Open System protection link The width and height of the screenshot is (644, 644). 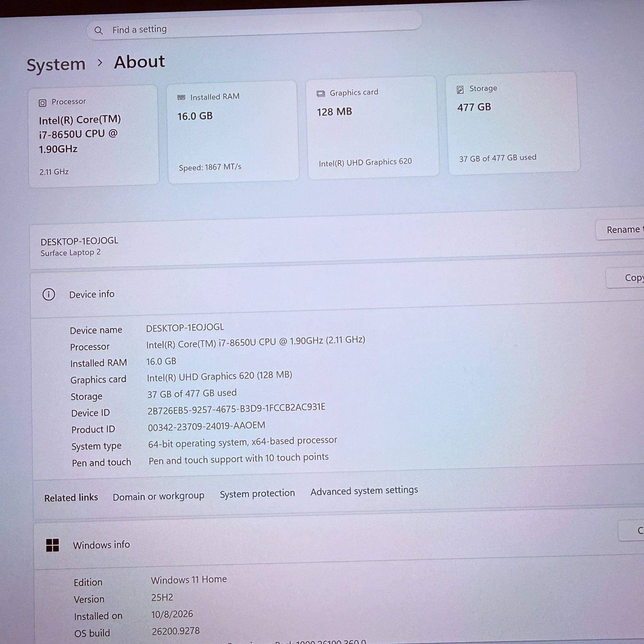tap(257, 493)
